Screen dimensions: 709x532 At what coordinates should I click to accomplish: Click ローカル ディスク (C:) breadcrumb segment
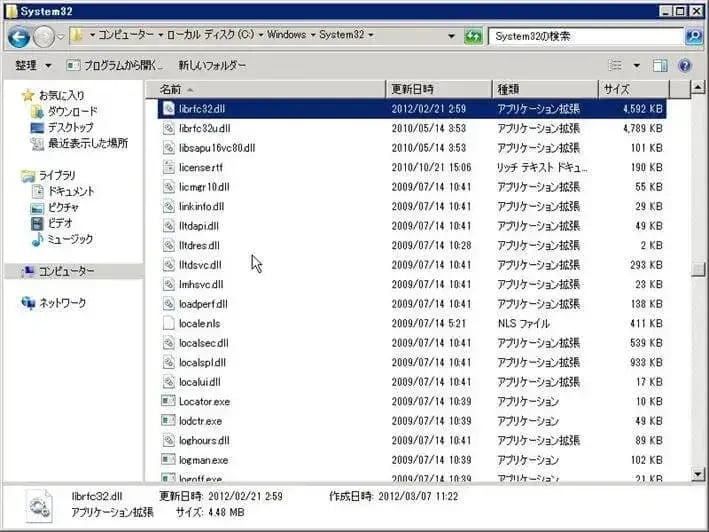pos(211,35)
